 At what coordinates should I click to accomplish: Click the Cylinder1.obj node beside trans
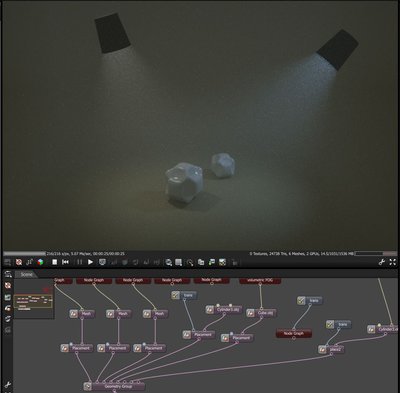[224, 309]
